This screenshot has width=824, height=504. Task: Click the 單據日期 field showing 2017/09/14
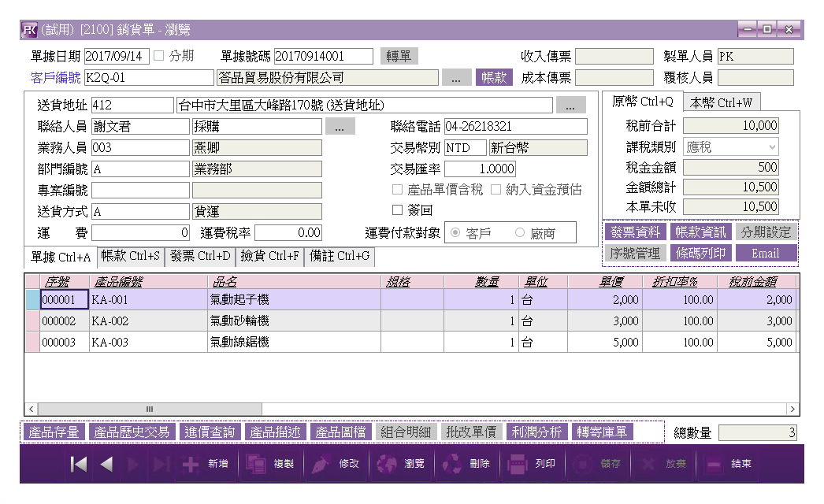[117, 56]
